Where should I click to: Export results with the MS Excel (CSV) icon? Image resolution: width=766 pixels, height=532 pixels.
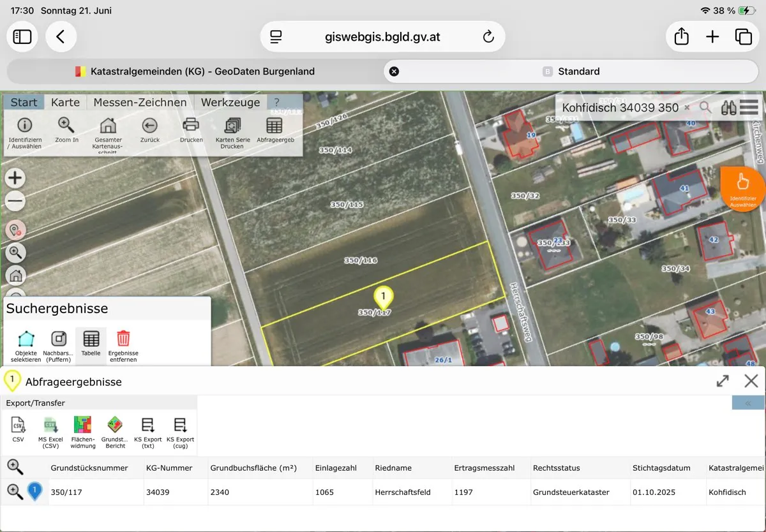coord(50,432)
